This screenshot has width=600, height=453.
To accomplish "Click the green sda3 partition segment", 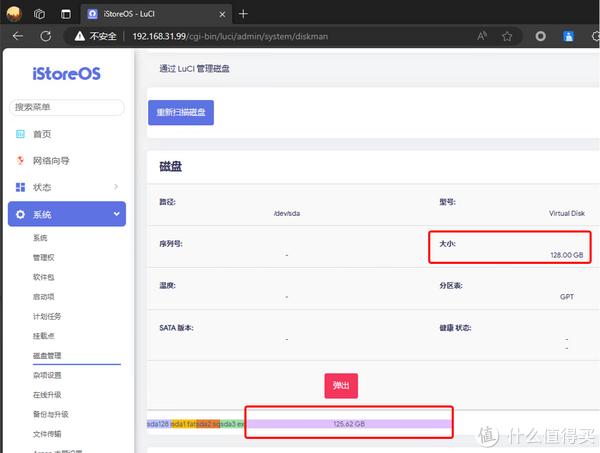I will tap(233, 424).
